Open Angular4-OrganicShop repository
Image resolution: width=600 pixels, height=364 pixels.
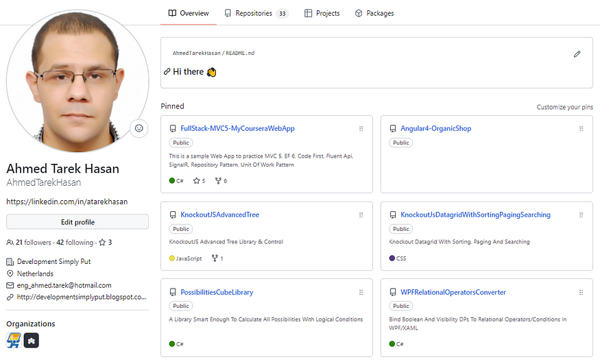(x=435, y=128)
